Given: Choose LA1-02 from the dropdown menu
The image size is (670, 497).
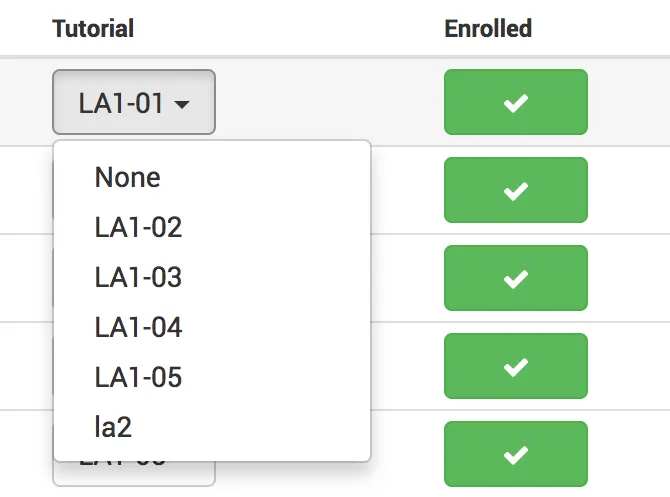Looking at the screenshot, I should tap(138, 227).
